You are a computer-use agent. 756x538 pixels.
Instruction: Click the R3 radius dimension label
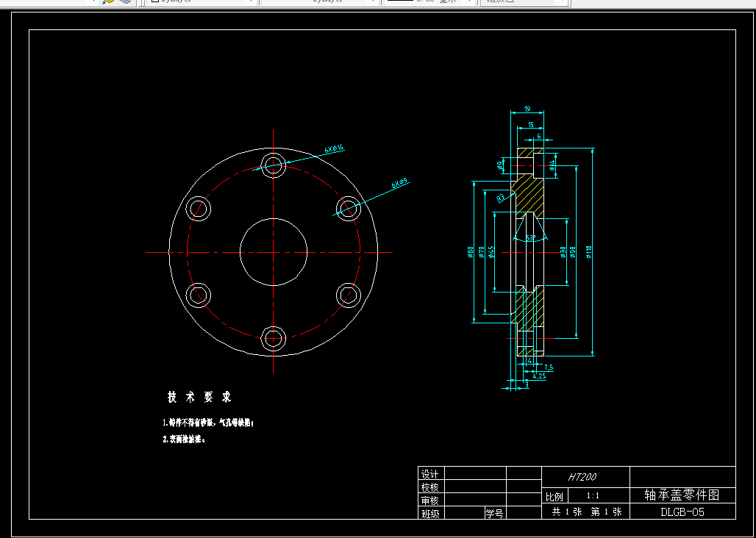501,197
